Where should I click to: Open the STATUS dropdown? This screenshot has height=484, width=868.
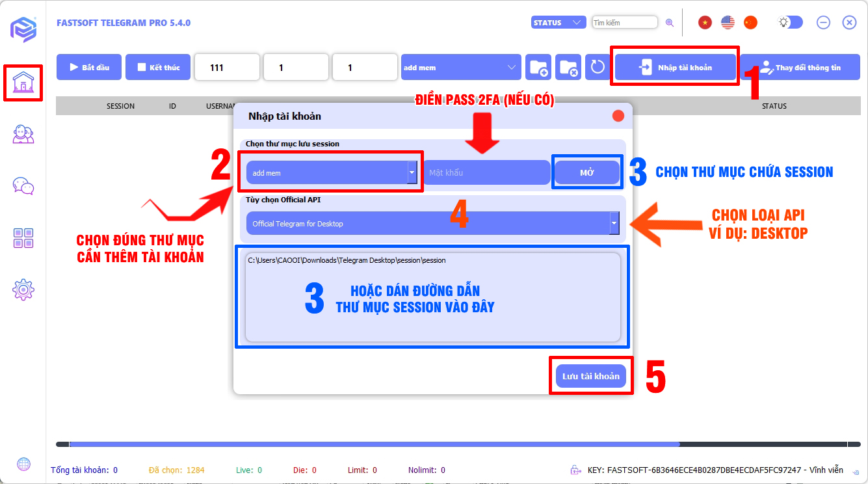(559, 23)
